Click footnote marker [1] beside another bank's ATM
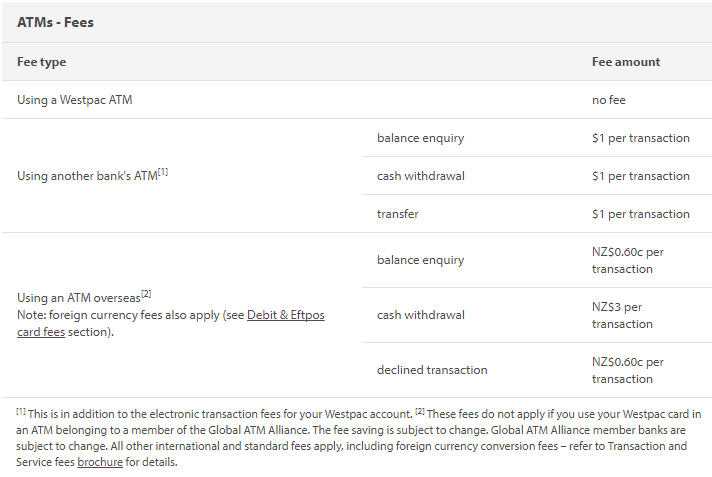The height and width of the screenshot is (477, 712). point(163,172)
